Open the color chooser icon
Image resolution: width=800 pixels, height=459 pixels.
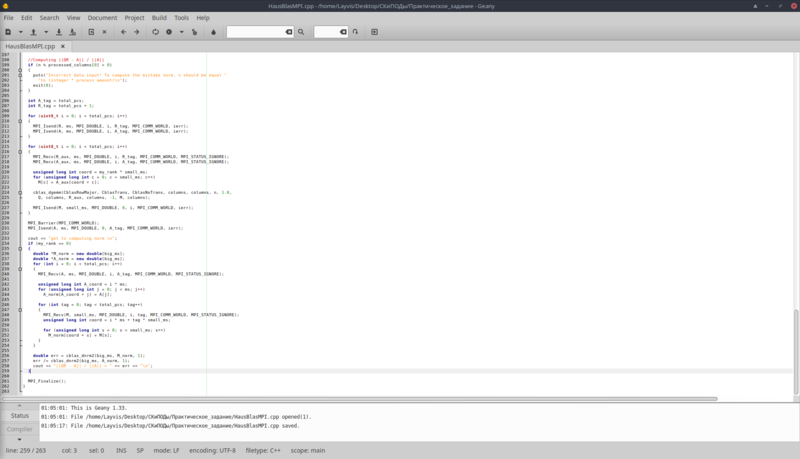point(214,32)
